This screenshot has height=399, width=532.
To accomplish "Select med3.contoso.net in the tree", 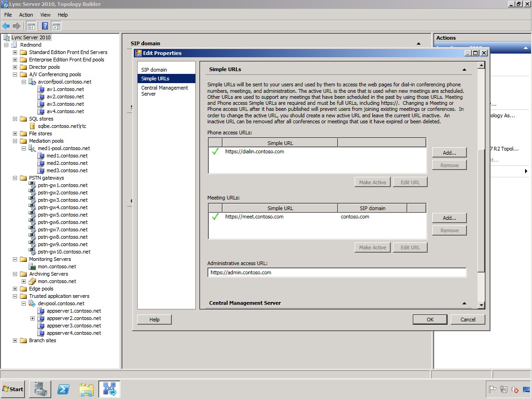I will click(x=67, y=171).
